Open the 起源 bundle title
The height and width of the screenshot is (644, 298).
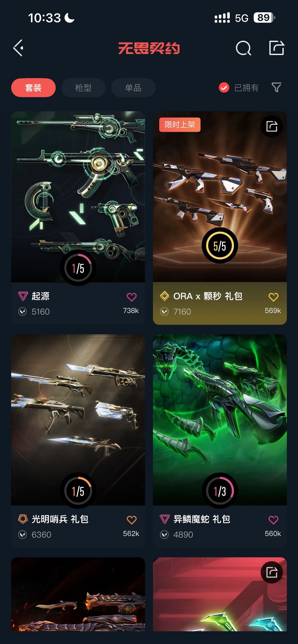(41, 296)
